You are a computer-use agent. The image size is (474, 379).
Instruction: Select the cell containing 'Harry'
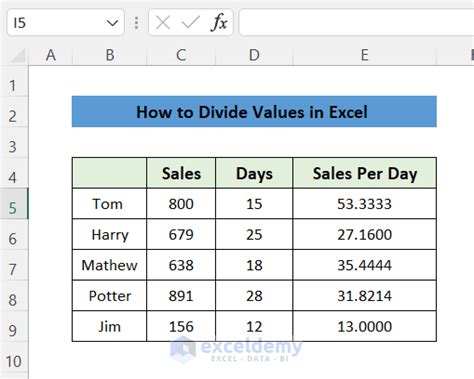coord(109,234)
